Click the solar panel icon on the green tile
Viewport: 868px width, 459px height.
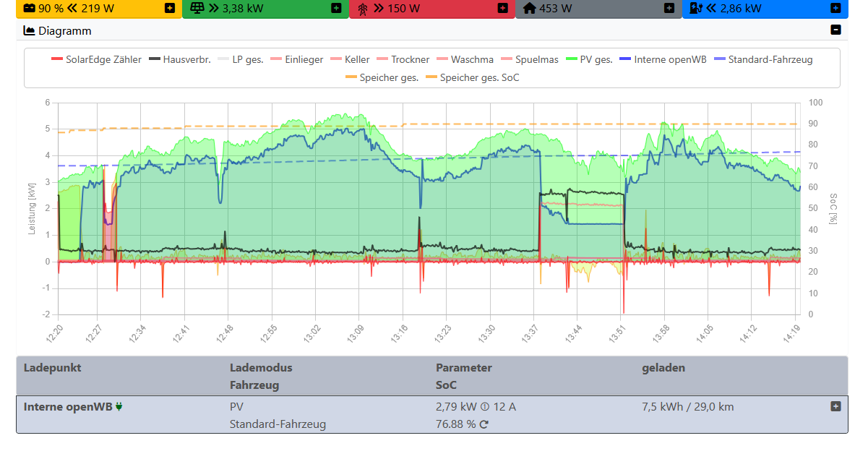(197, 9)
